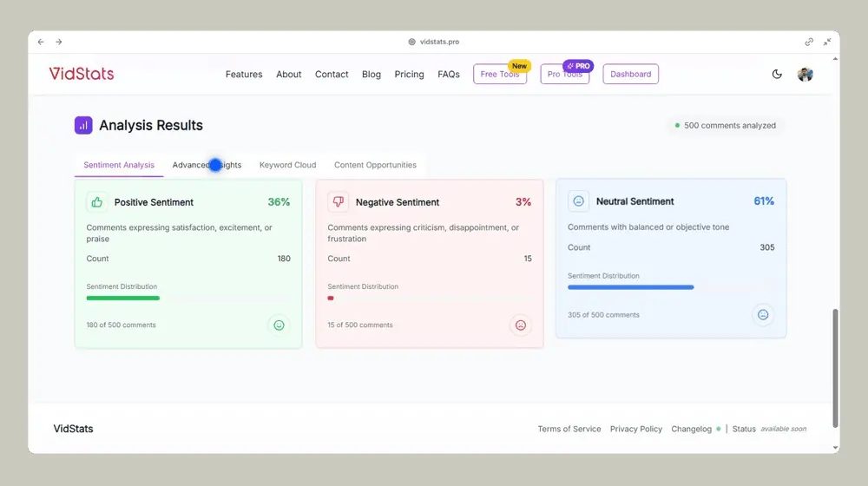This screenshot has height=486, width=868.
Task: Click the 'available soon' footer text
Action: point(783,429)
